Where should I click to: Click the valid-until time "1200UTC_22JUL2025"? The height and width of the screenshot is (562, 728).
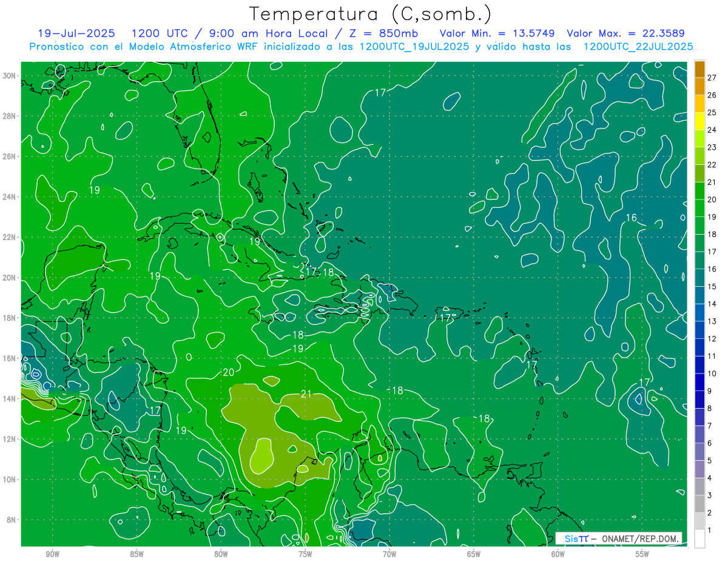pos(638,46)
